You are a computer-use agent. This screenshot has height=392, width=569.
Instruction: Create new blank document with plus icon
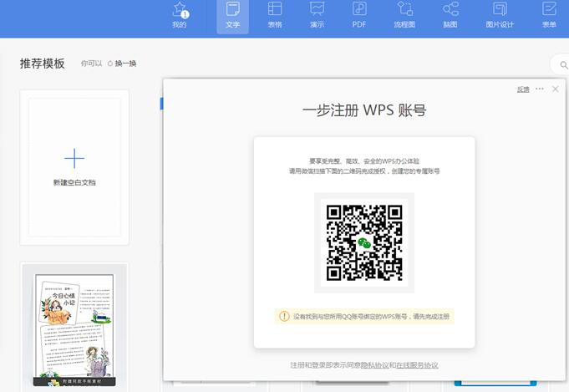pyautogui.click(x=74, y=158)
